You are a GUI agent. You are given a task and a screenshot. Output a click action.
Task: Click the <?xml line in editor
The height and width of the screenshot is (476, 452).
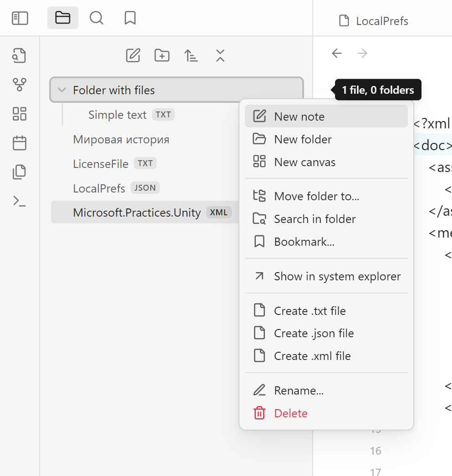pyautogui.click(x=432, y=124)
